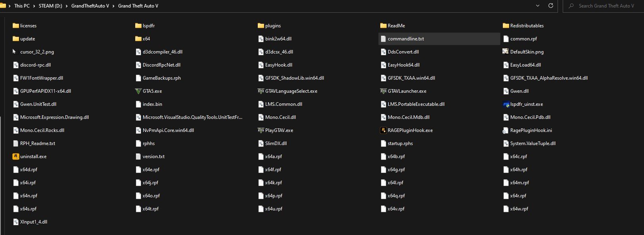Select the RPH_Readme.txt file icon

tap(15, 143)
